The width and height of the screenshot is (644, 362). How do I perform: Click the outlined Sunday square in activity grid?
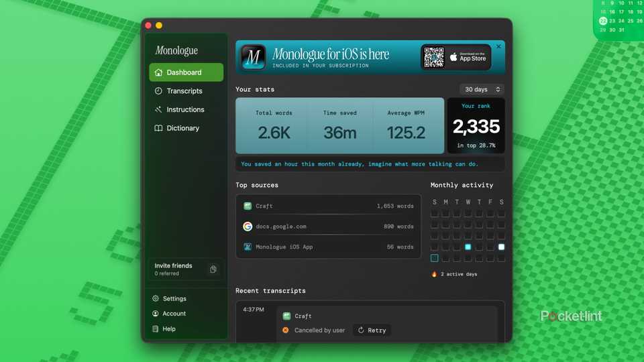pos(434,258)
